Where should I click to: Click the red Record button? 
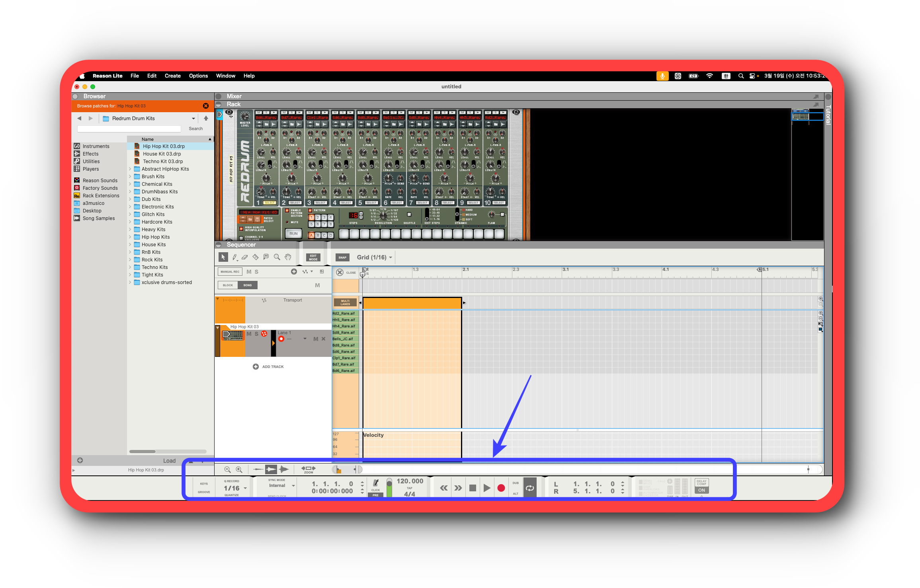point(501,488)
